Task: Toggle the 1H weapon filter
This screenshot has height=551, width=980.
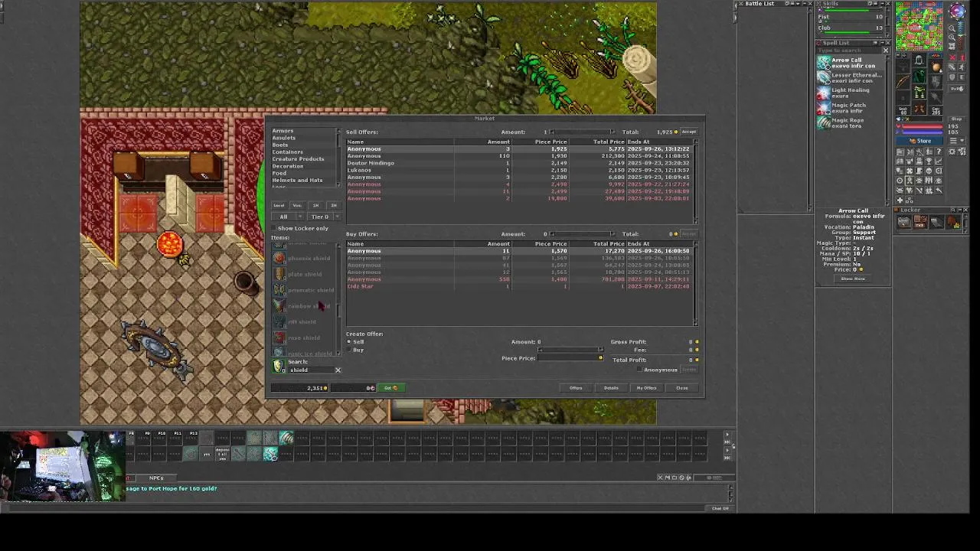Action: pos(315,205)
